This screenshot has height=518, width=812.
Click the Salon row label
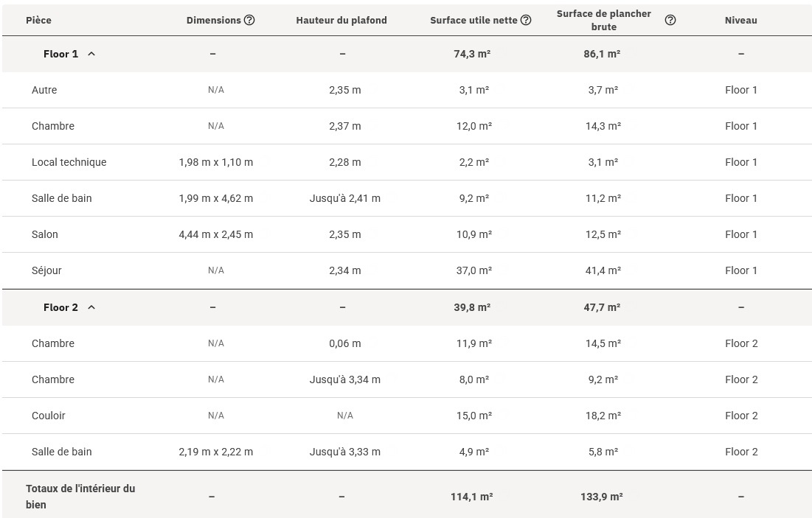click(45, 234)
